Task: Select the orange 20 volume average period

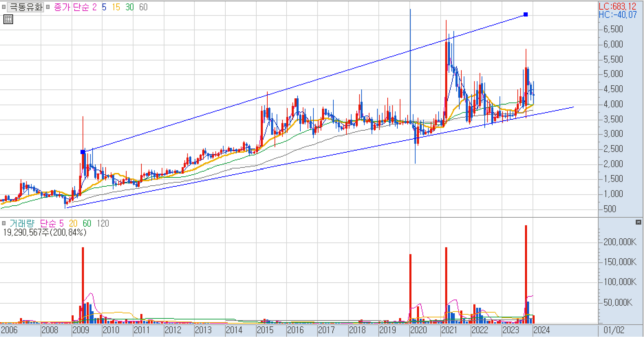Action: (x=73, y=224)
